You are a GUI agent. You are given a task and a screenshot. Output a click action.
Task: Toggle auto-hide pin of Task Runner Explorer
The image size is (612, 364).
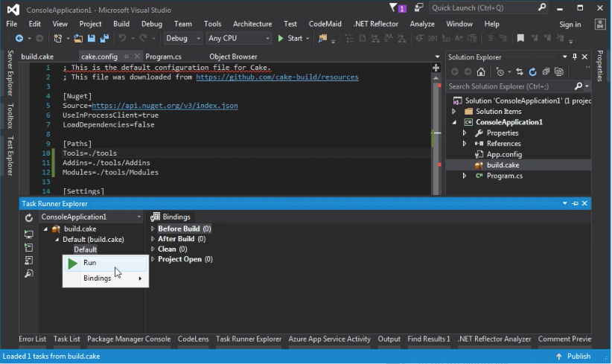[575, 204]
